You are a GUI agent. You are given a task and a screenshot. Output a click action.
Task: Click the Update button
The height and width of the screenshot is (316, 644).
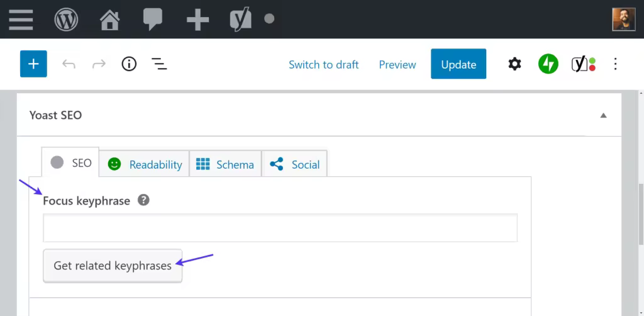pos(458,64)
